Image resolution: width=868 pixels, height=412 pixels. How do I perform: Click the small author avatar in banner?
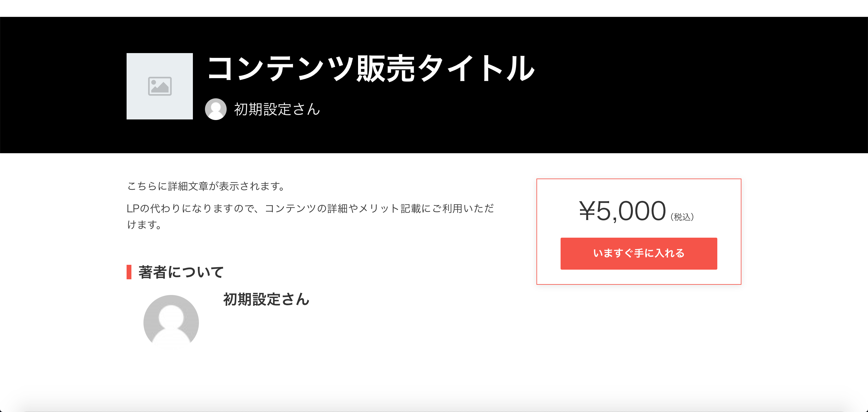[216, 109]
